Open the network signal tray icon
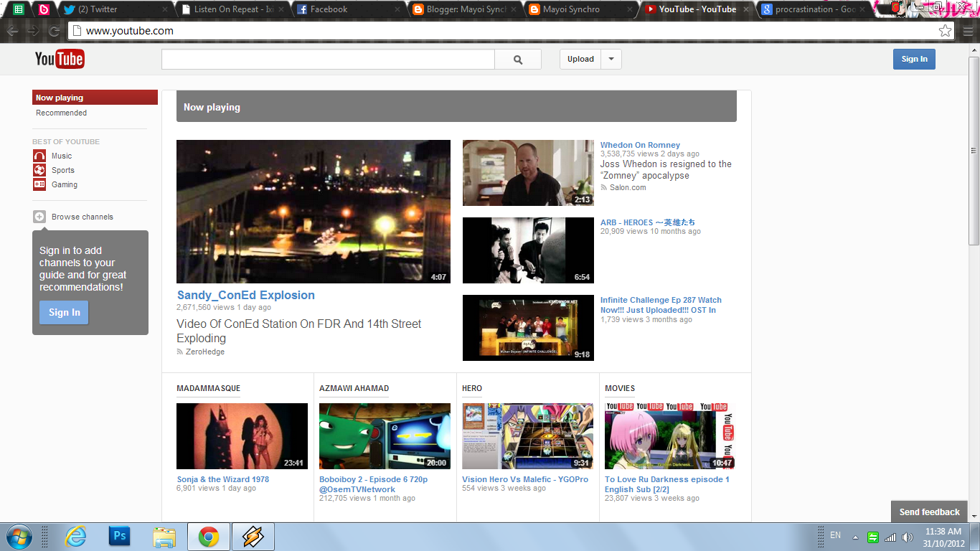The height and width of the screenshot is (551, 980). pyautogui.click(x=890, y=537)
